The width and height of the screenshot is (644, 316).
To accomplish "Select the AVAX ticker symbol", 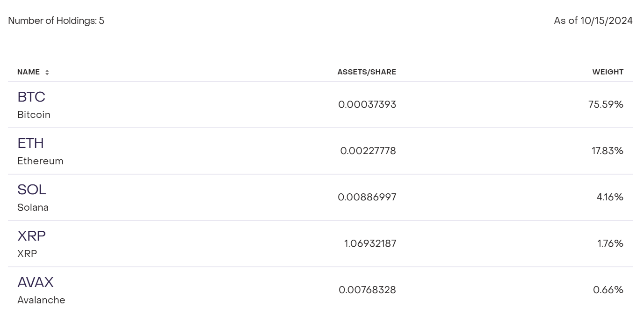I will [36, 282].
